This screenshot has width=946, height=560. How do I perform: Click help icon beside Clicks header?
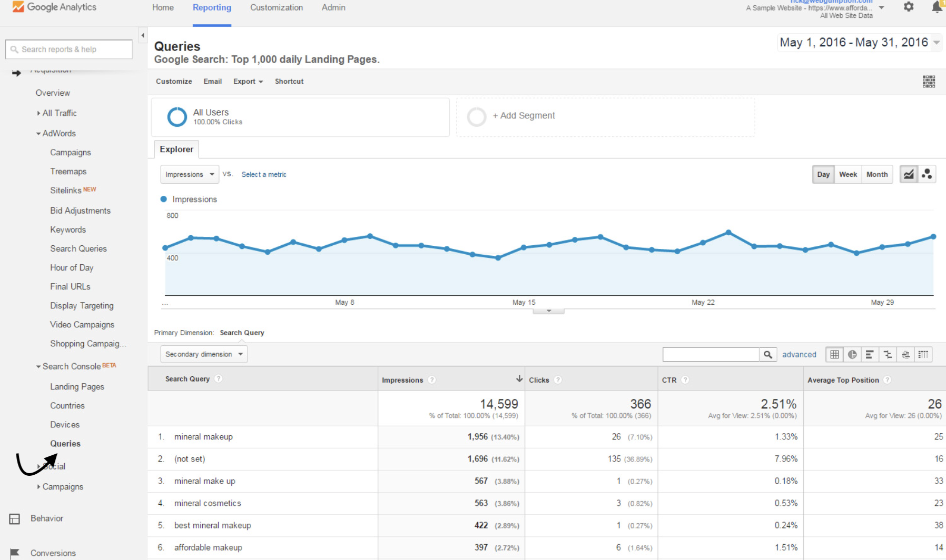point(558,380)
